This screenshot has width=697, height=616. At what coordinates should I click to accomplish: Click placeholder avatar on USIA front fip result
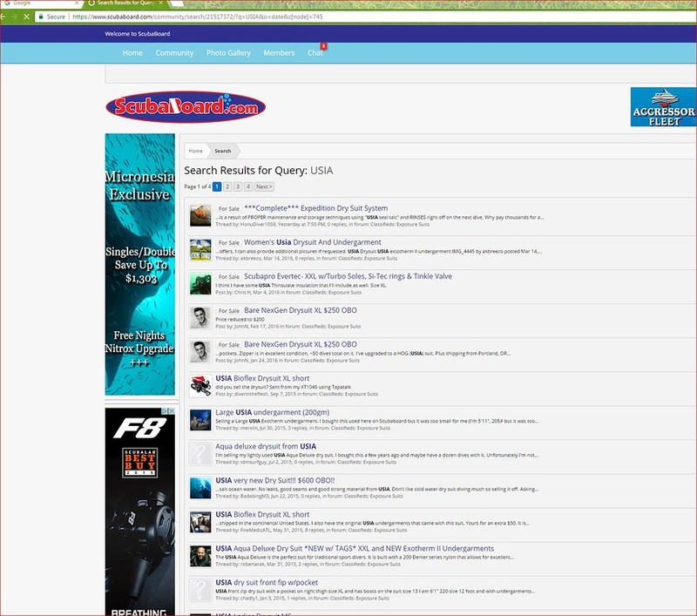200,590
